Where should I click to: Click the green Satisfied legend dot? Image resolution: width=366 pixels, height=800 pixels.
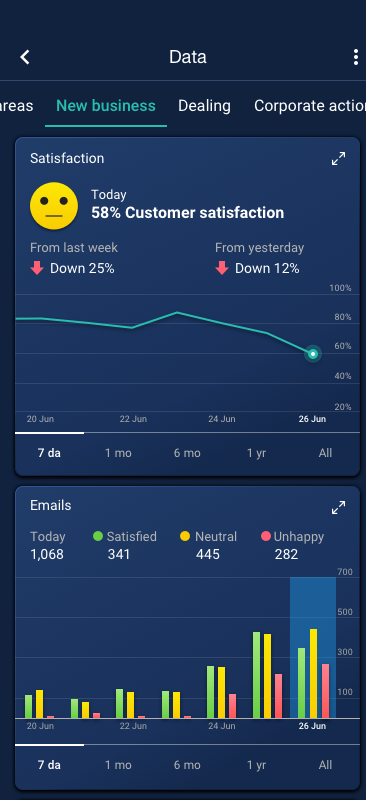pos(98,536)
